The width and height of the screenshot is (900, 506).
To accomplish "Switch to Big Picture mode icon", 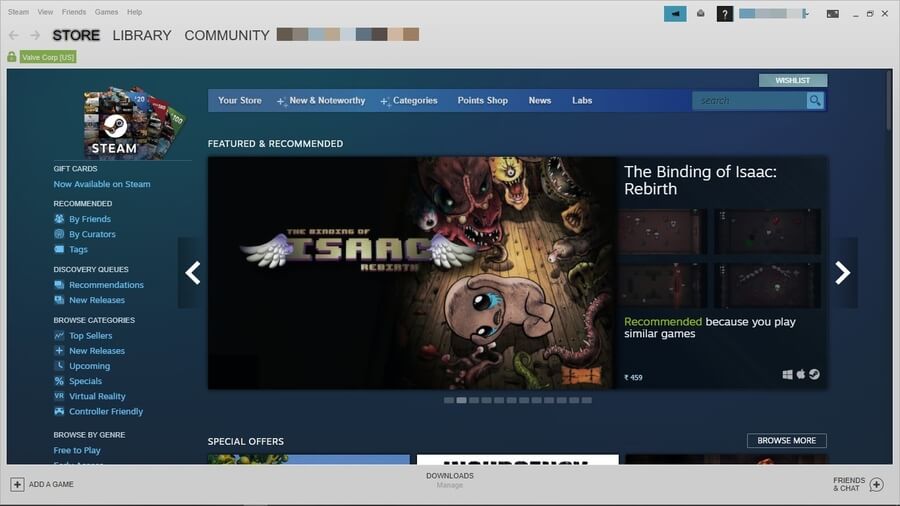I will [832, 14].
